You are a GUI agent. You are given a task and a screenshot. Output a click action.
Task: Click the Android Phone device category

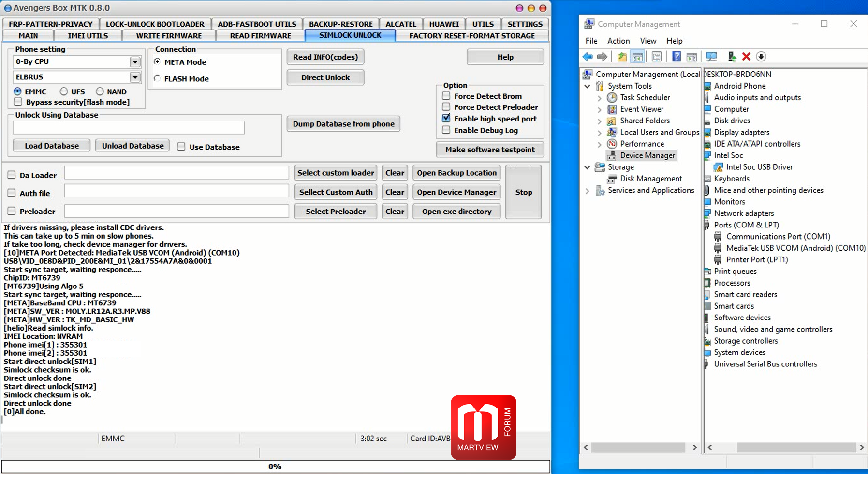pos(740,86)
